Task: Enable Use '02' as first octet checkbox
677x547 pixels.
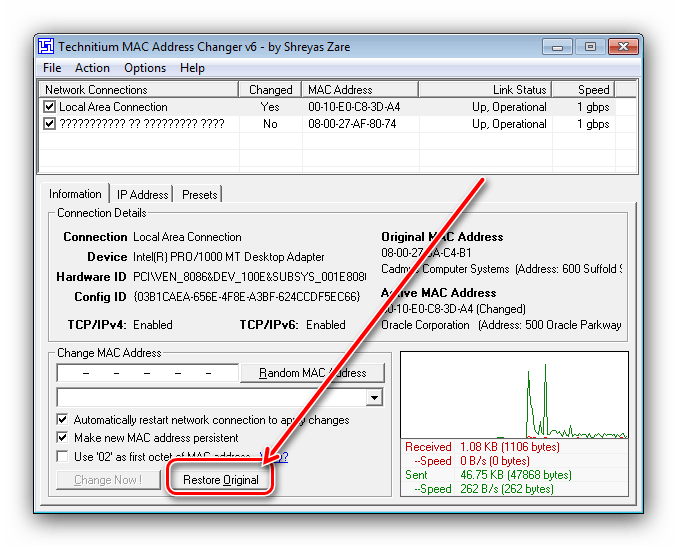Action: pyautogui.click(x=63, y=456)
